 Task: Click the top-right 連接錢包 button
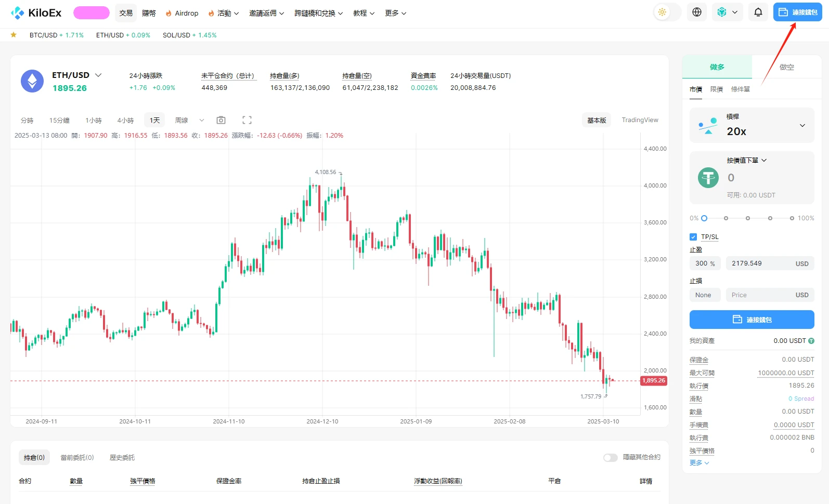(797, 12)
